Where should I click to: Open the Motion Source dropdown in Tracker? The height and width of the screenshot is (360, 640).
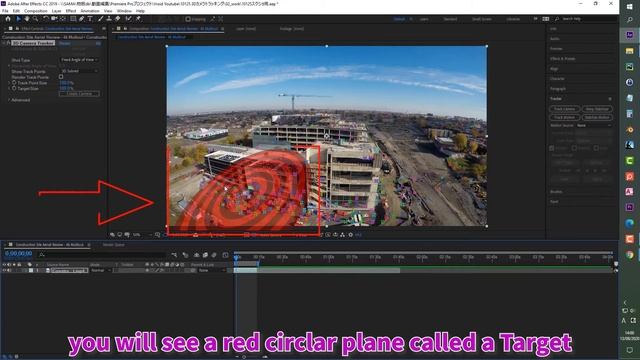(594, 125)
